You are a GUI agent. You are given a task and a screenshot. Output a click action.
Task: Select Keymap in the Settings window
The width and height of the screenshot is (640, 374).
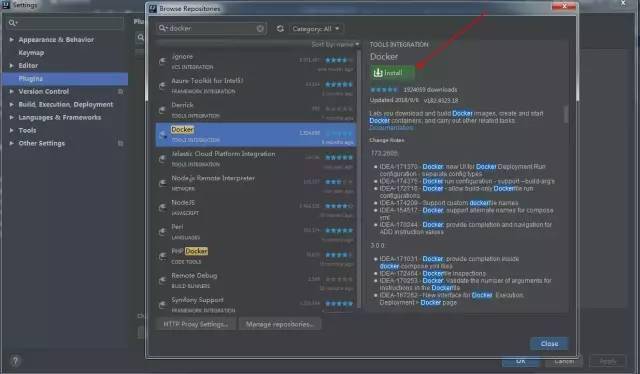click(31, 53)
